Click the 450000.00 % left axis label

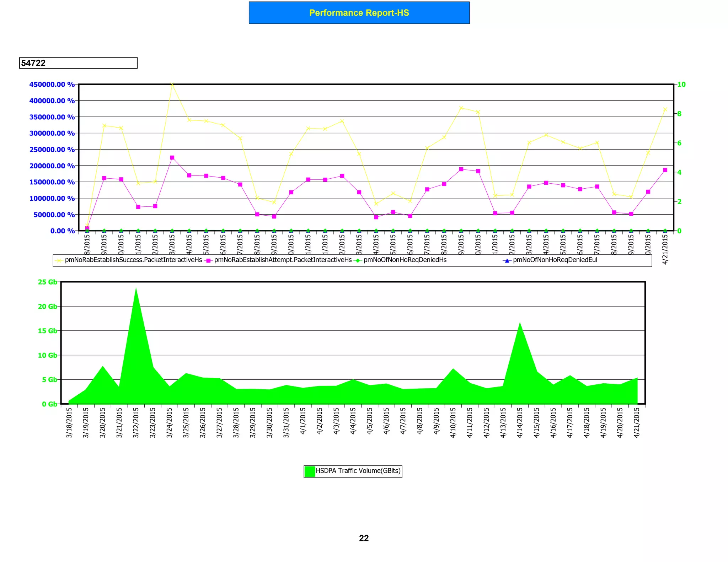pyautogui.click(x=52, y=85)
